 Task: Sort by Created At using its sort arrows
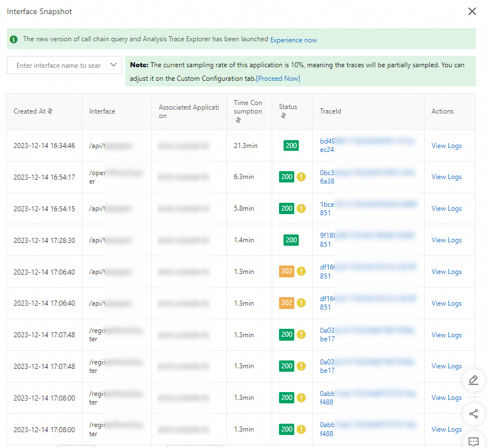point(50,111)
